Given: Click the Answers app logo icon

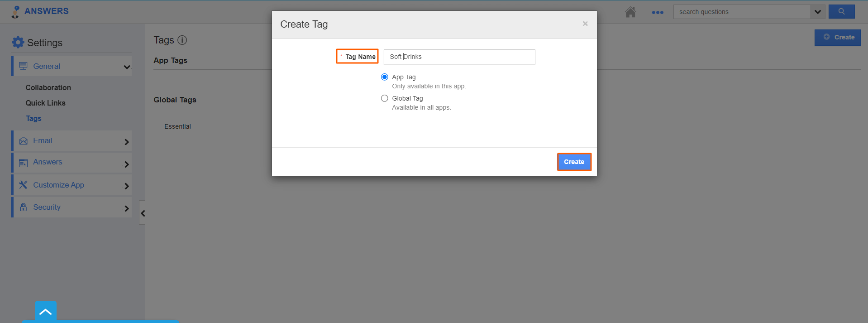Looking at the screenshot, I should [15, 12].
